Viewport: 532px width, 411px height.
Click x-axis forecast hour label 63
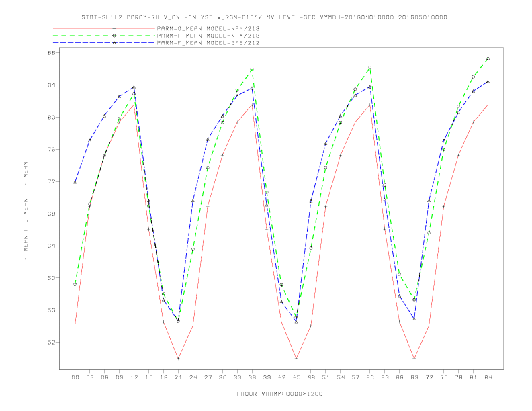click(x=385, y=377)
